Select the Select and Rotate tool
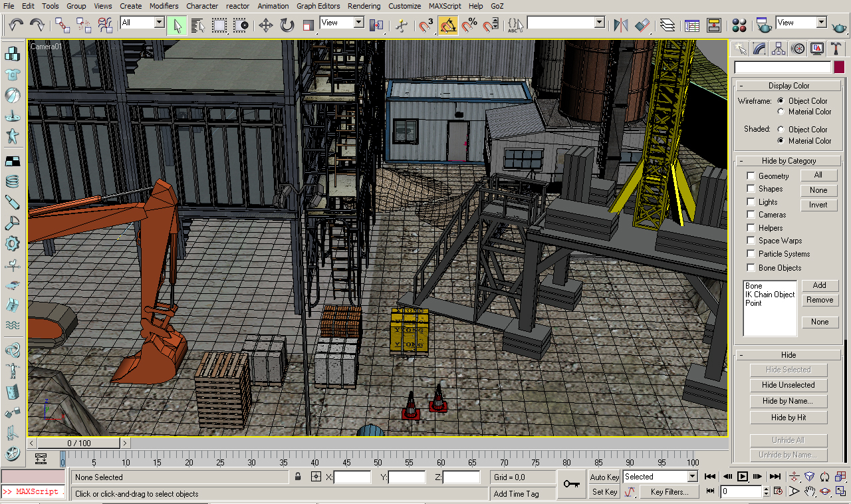 tap(286, 25)
